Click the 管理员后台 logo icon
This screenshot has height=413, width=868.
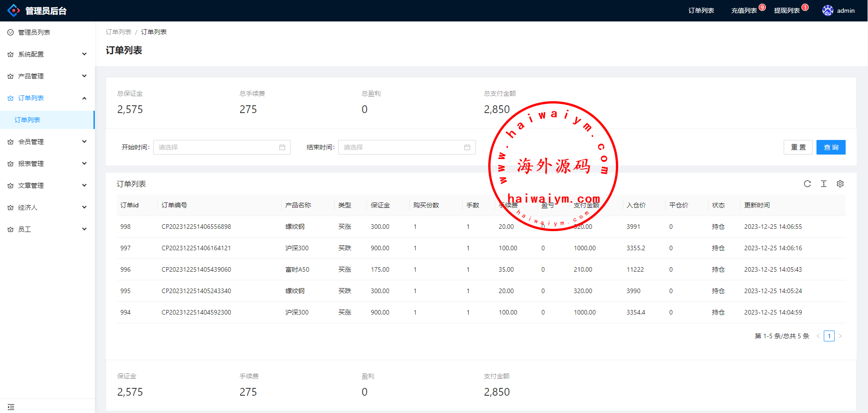coord(14,10)
